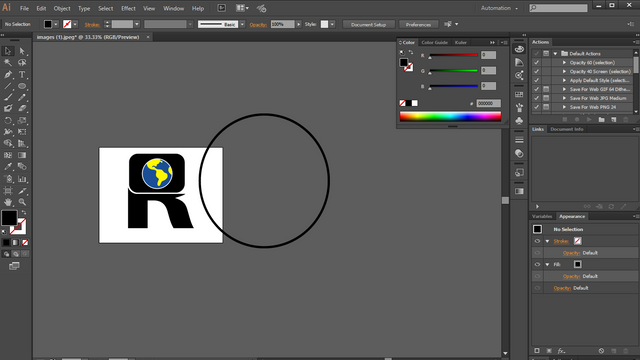Image resolution: width=640 pixels, height=360 pixels.
Task: Expand the Opacity 60 (selection) action
Action: point(564,62)
